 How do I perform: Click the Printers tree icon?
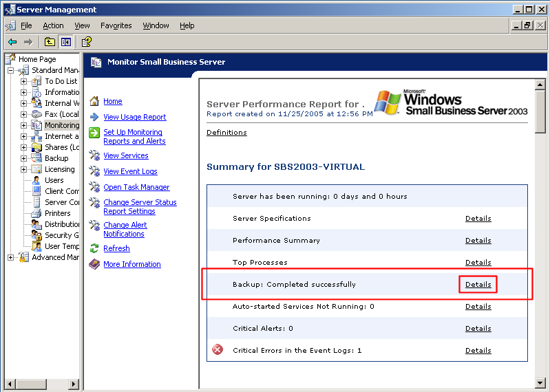pyautogui.click(x=36, y=213)
